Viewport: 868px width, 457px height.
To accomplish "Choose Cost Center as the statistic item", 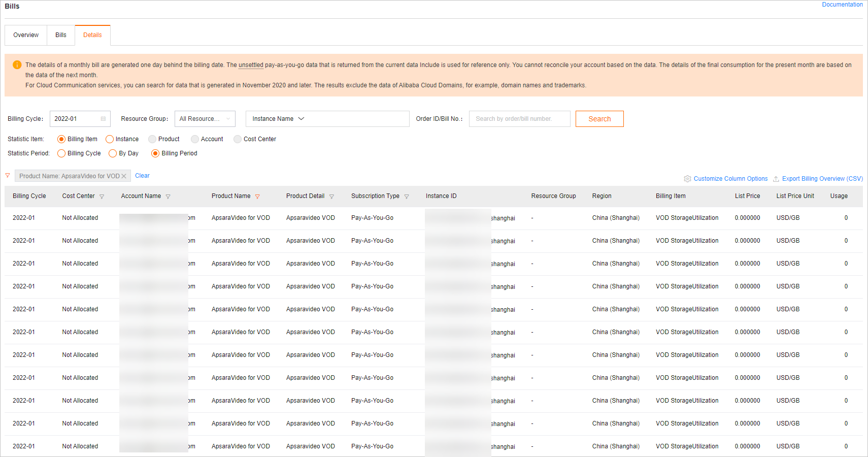I will [238, 139].
